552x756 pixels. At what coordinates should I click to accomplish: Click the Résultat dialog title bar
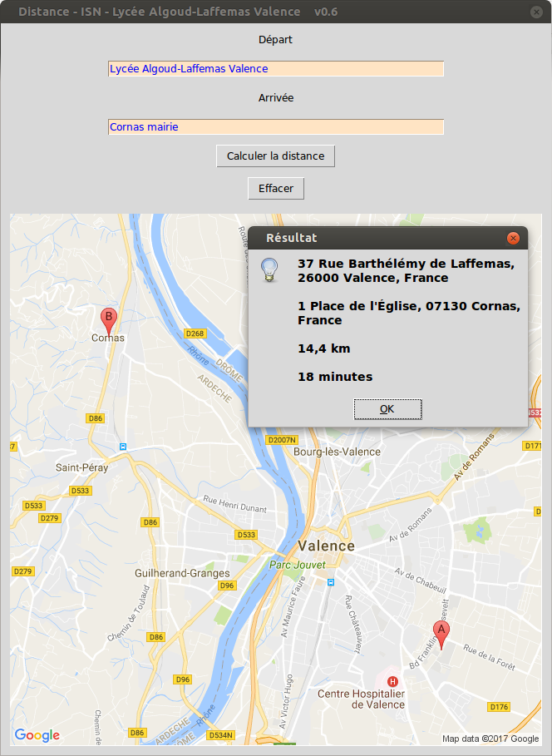point(388,238)
